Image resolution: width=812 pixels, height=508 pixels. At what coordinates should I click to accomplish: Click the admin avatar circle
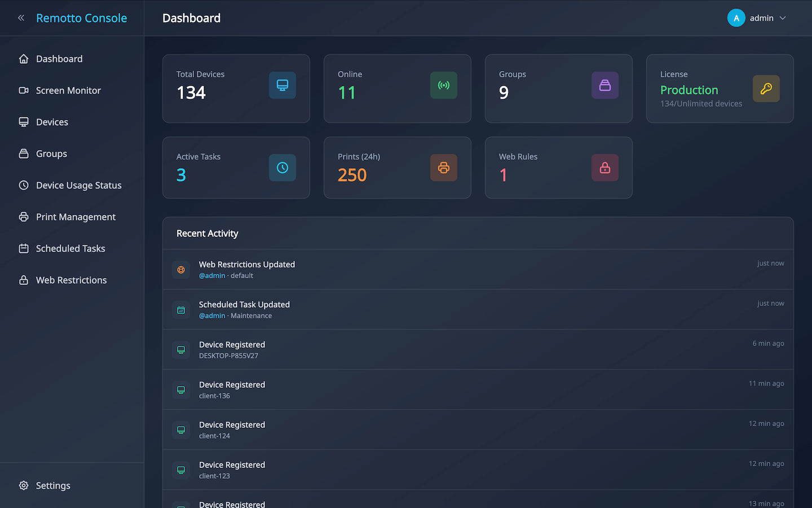click(736, 18)
